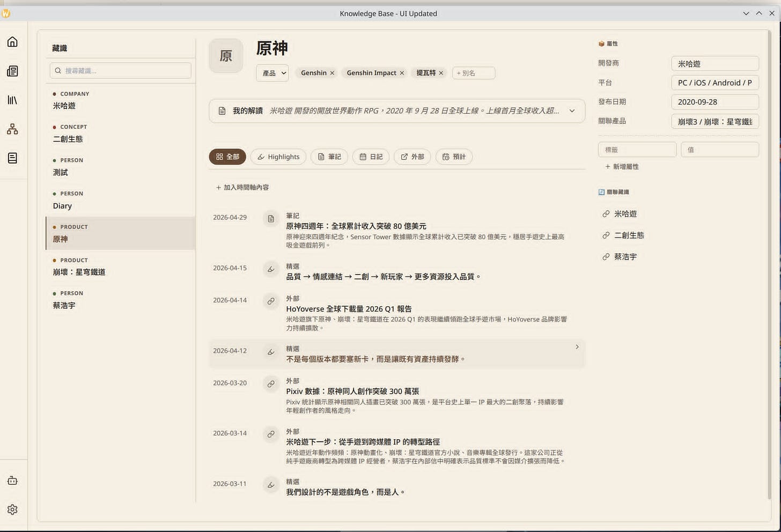Open the notes document icon in sidebar
The width and height of the screenshot is (781, 532).
12,158
